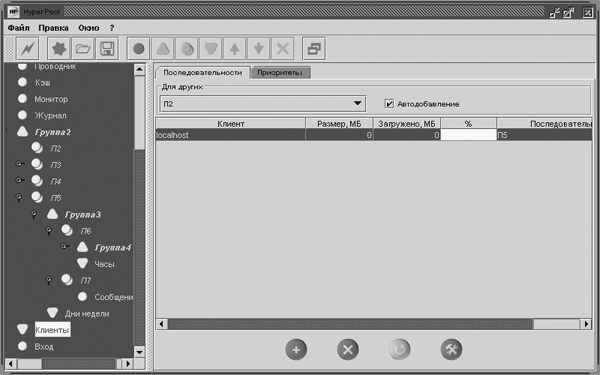Click the white % cell in localhost row

pyautogui.click(x=469, y=135)
